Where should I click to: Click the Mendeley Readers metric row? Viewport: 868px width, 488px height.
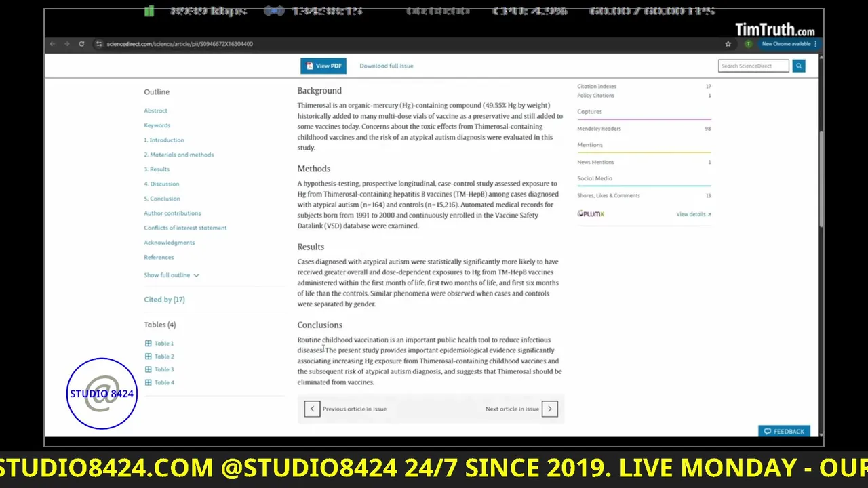[x=644, y=129]
